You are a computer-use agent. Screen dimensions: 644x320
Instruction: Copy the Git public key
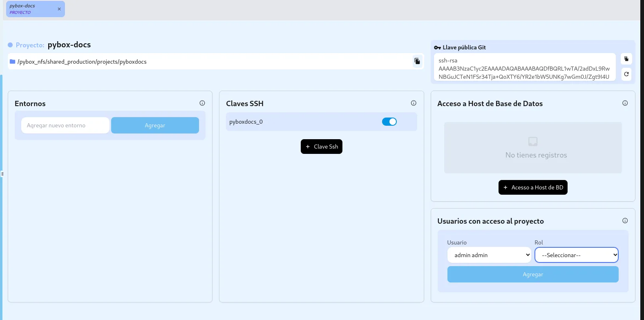(x=626, y=59)
